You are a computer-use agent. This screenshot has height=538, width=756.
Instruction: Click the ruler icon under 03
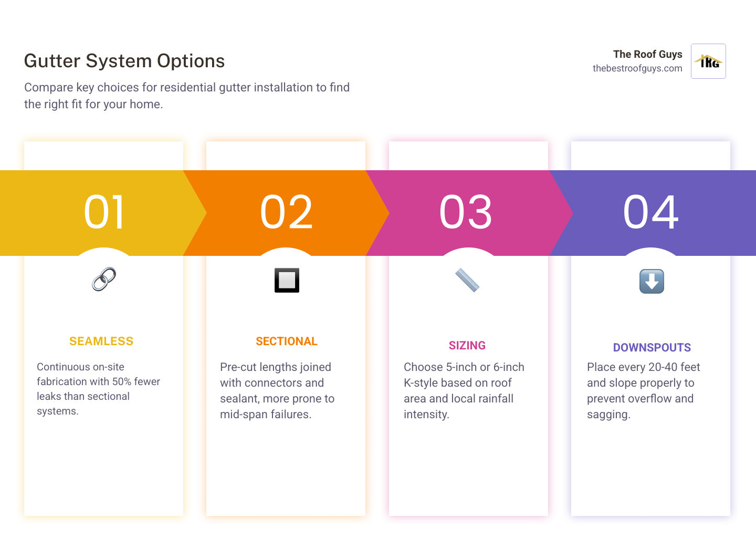(x=467, y=280)
